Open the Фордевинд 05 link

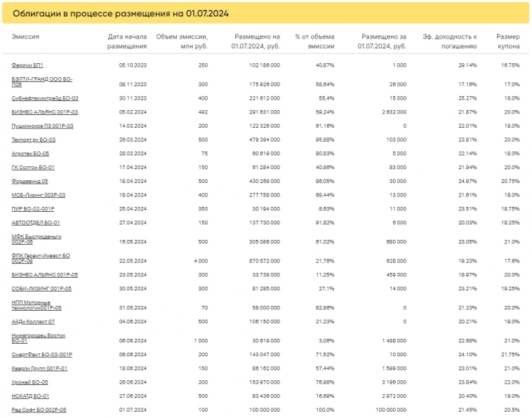(x=29, y=182)
